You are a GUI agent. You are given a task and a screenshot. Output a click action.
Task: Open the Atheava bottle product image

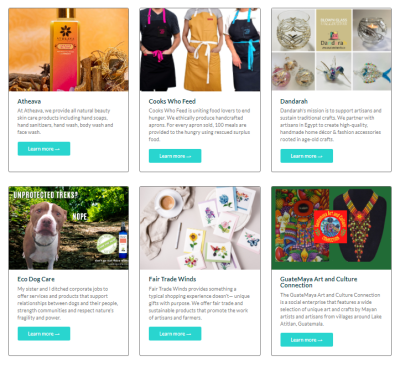point(69,50)
